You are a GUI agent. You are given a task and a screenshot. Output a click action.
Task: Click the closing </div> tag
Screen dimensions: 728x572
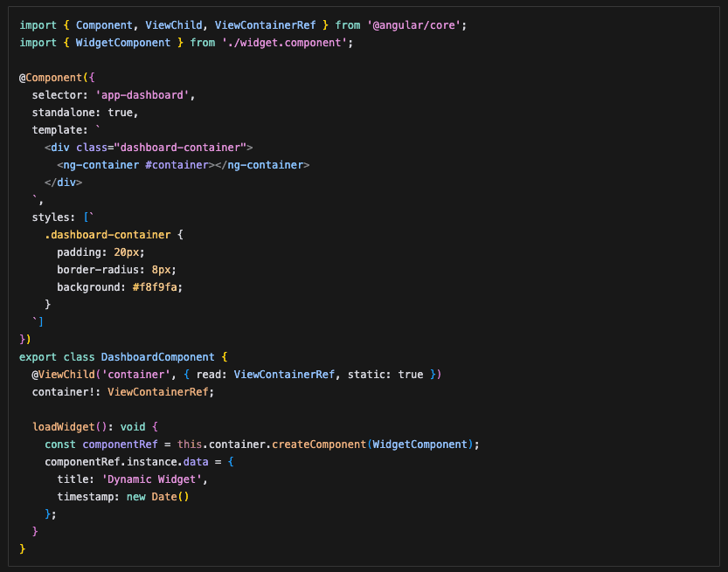pyautogui.click(x=63, y=183)
